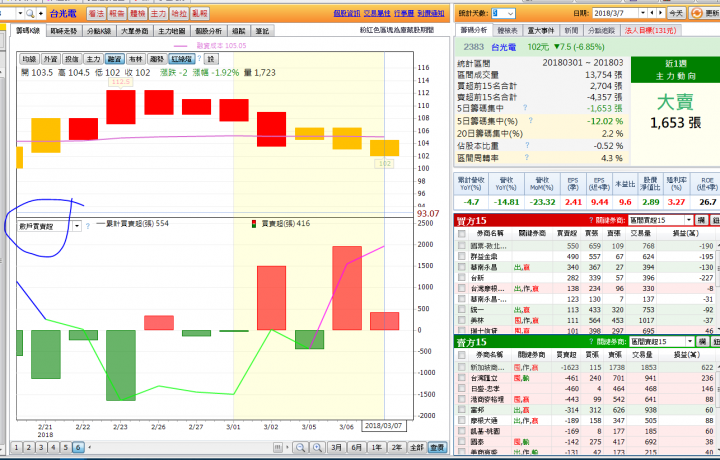Click the 主力 button in orange toolbar
The image size is (720, 460).
coord(158,14)
